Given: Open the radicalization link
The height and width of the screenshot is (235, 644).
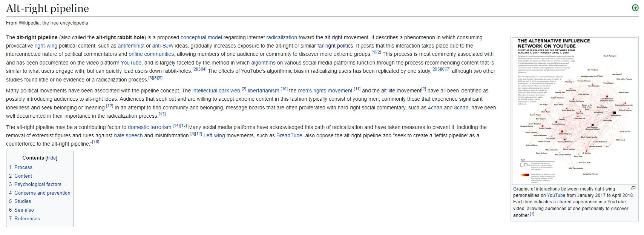Looking at the screenshot, I should (x=282, y=38).
